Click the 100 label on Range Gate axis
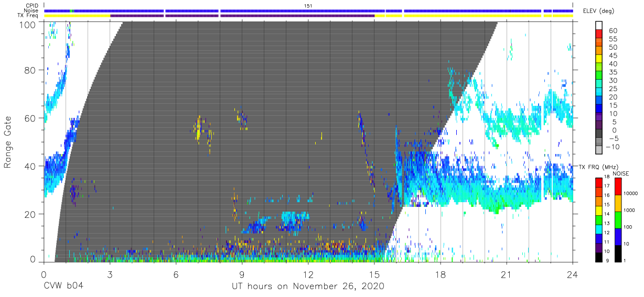This screenshot has width=644, height=297. pos(27,24)
